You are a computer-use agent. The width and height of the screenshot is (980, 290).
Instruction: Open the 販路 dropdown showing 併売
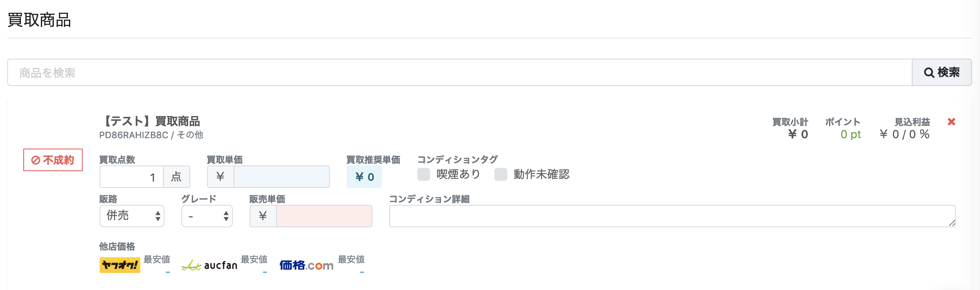[132, 216]
